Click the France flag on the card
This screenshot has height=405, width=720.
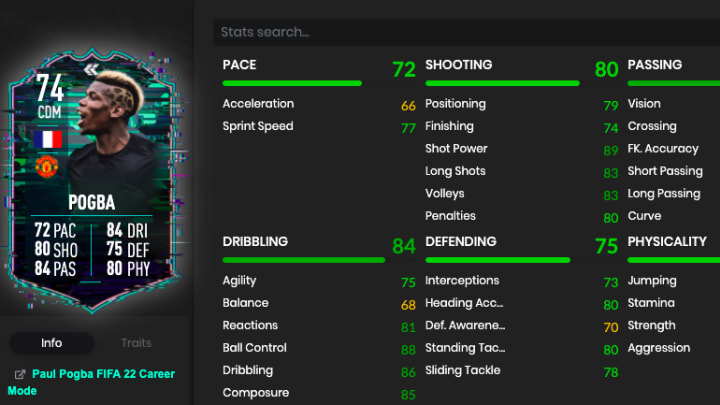pyautogui.click(x=48, y=140)
